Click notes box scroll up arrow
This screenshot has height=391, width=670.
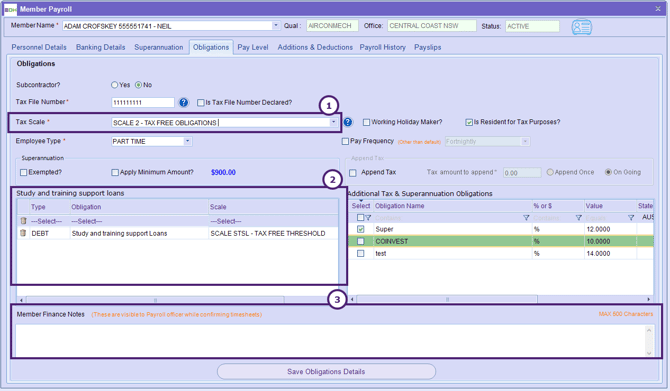(649, 329)
